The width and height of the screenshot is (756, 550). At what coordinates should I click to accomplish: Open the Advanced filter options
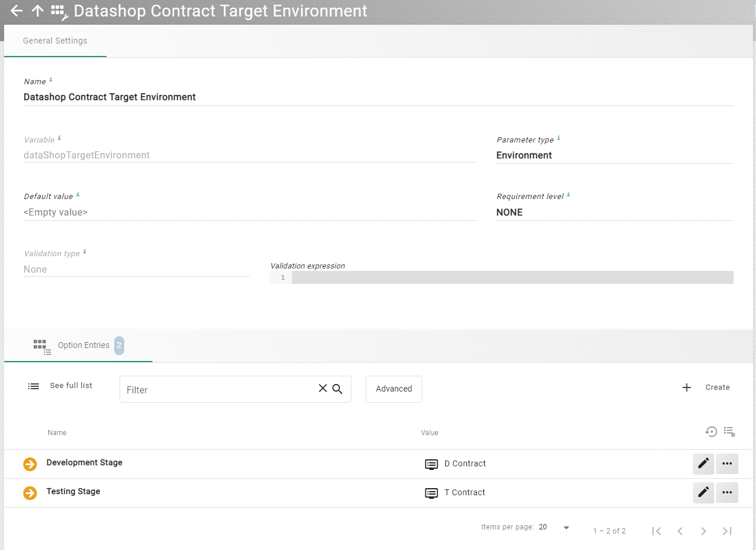click(x=393, y=389)
